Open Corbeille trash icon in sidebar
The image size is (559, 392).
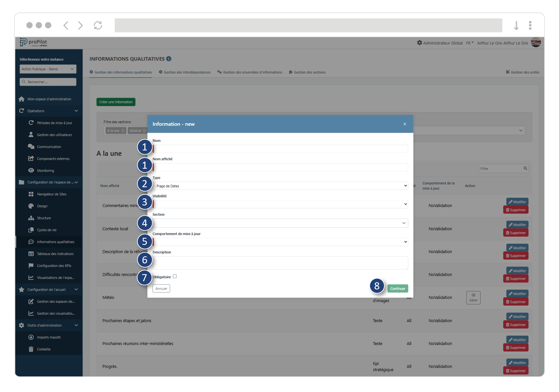click(31, 349)
